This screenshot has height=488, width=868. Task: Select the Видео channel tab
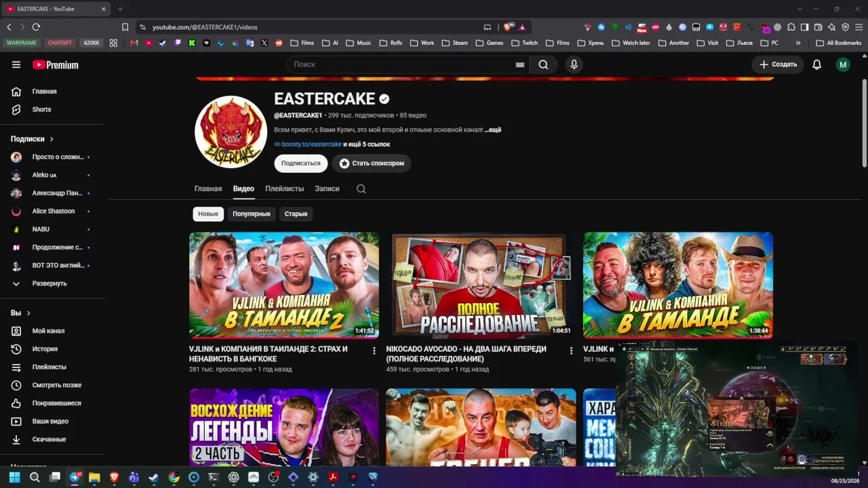tap(243, 189)
